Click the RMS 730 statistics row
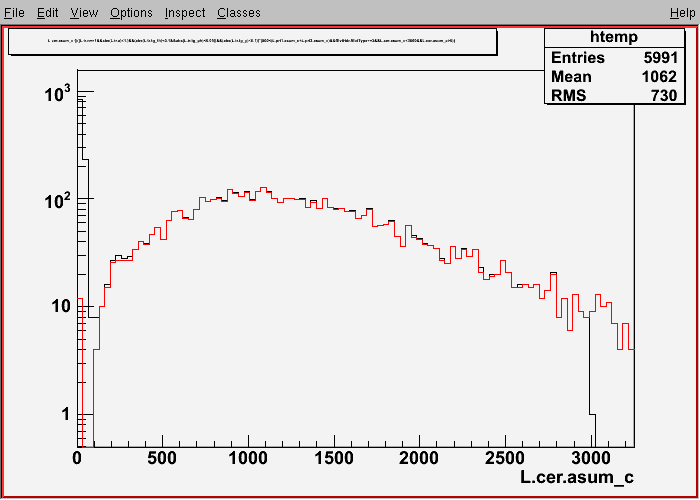Screen dimensions: 700x500 pyautogui.click(x=614, y=95)
